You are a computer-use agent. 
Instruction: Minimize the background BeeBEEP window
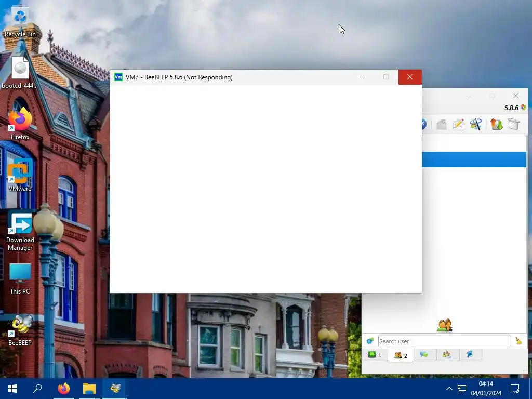469,96
